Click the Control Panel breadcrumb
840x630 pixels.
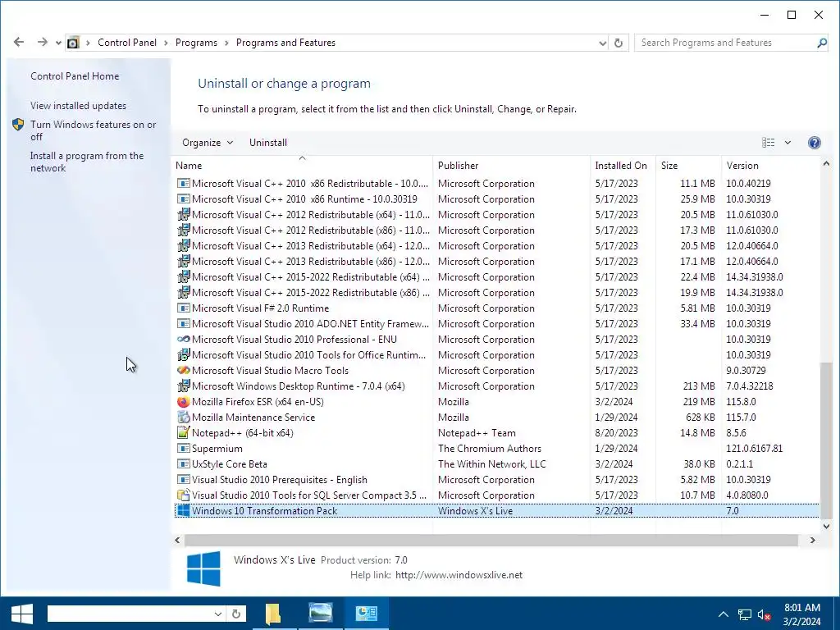point(127,43)
